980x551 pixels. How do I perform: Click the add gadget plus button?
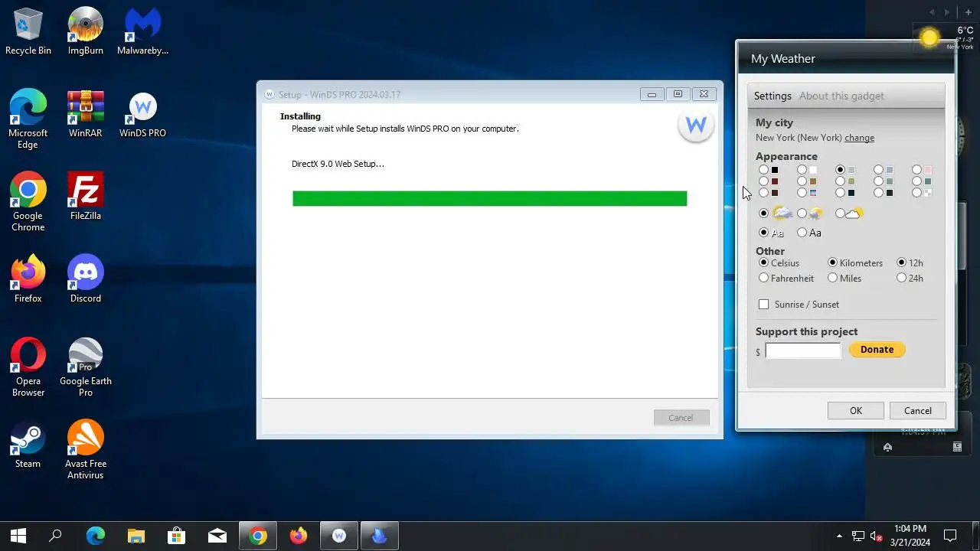tap(969, 12)
